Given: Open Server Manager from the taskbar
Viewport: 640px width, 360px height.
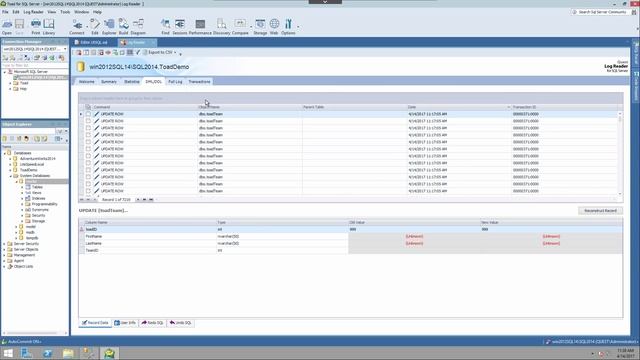Looking at the screenshot, I should 27,353.
